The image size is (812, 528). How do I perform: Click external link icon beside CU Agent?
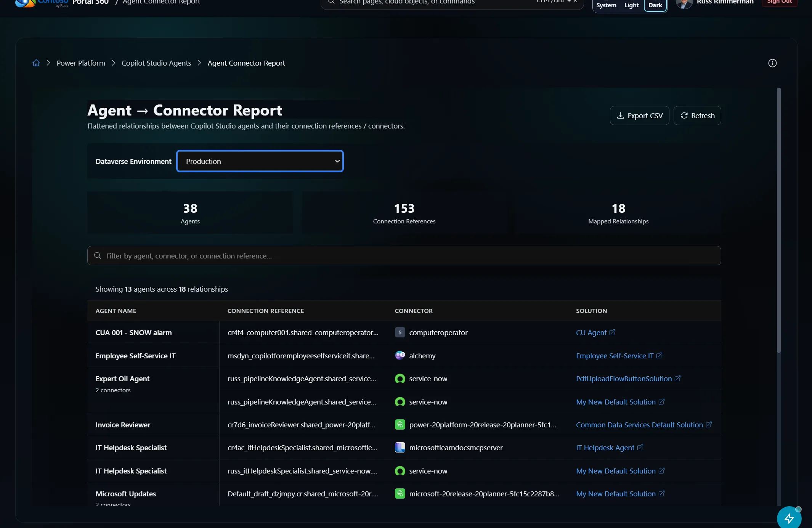612,332
